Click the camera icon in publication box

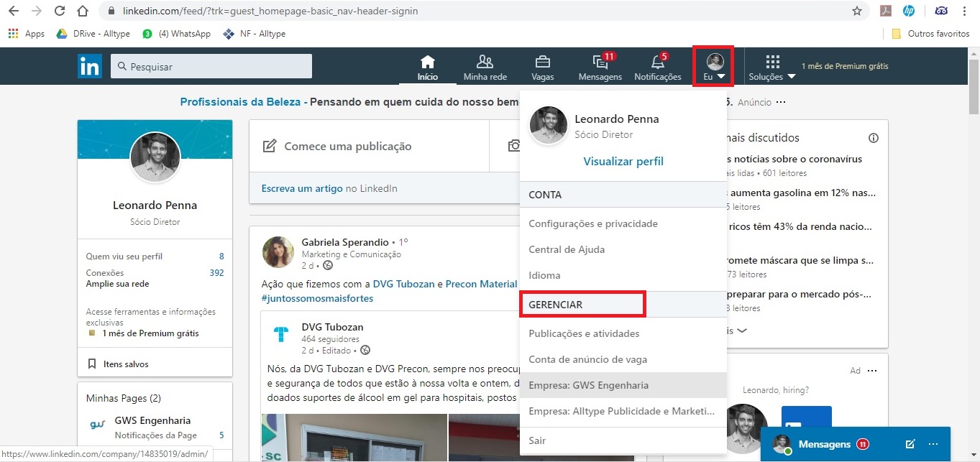click(x=513, y=146)
